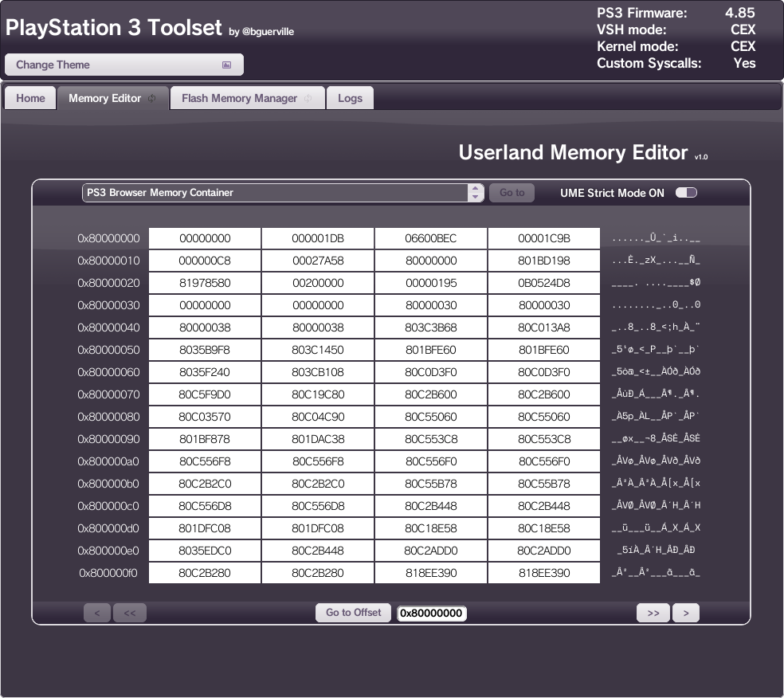Edit the hex cell 803C1450
The height and width of the screenshot is (698, 784).
pos(318,350)
